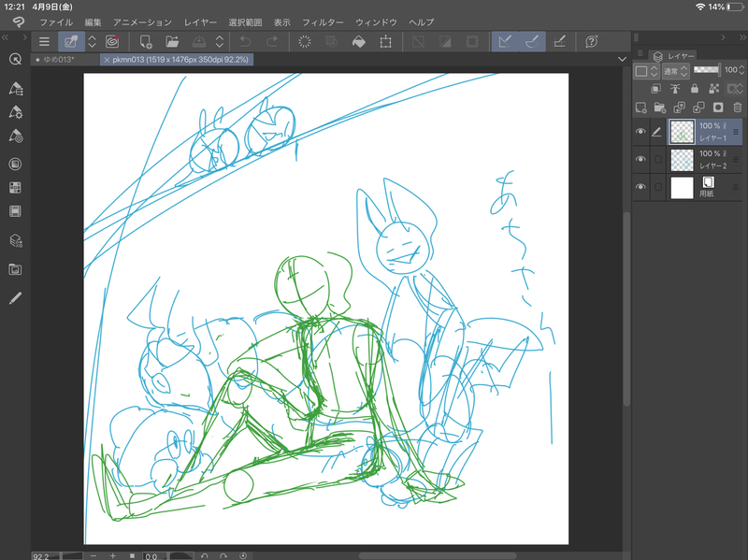Save the current file

(198, 42)
